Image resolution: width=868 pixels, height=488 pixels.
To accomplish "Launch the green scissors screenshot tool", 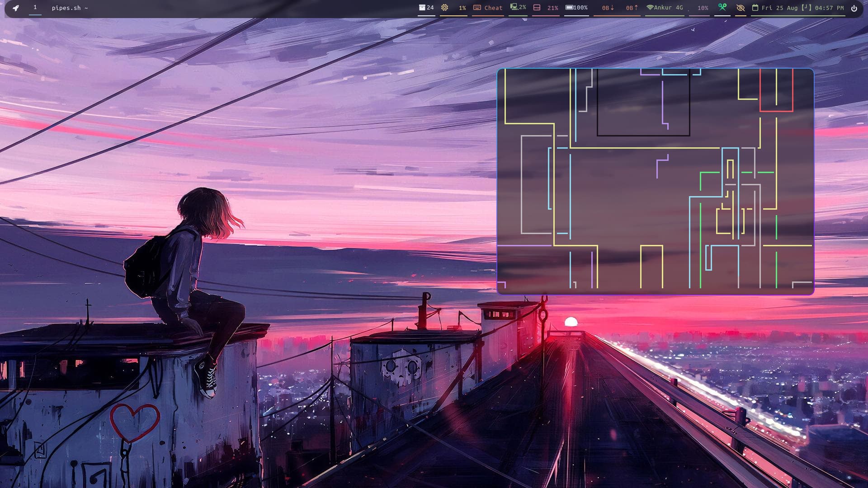I will [722, 7].
